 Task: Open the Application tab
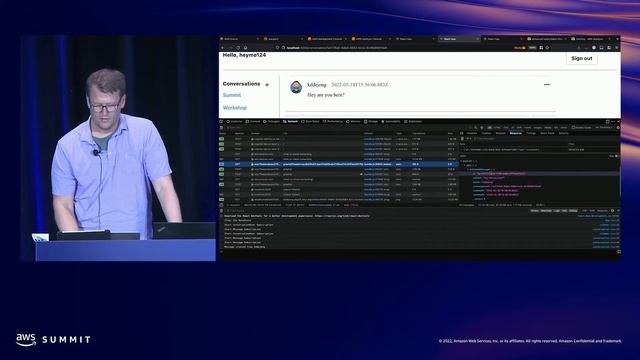(x=413, y=122)
